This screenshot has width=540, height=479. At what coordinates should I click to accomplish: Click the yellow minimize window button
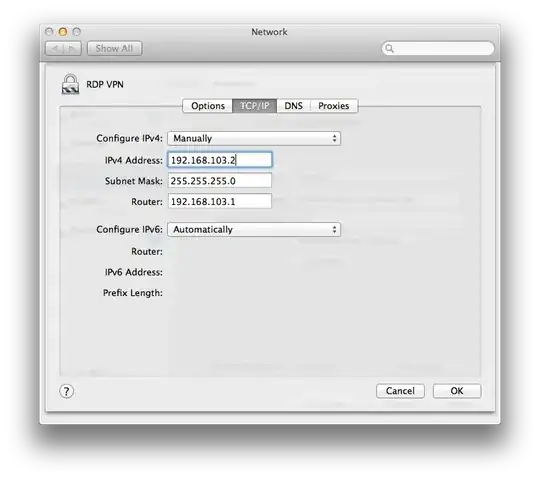click(x=63, y=32)
